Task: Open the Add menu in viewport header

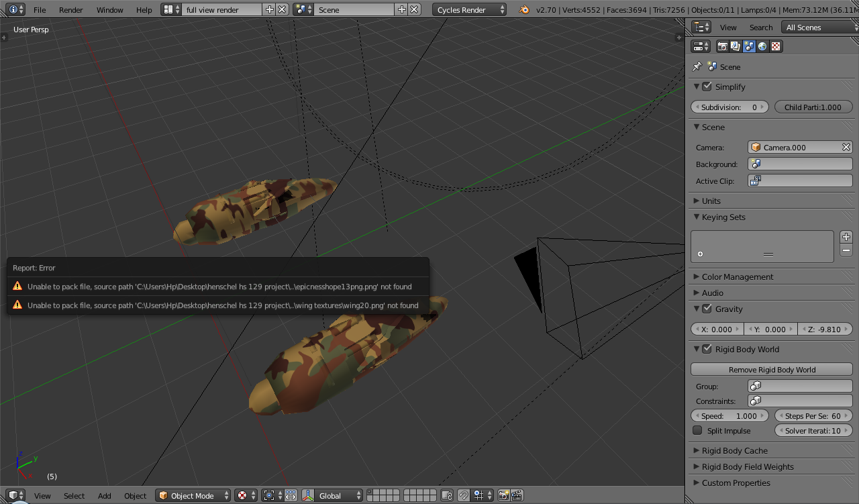Action: pyautogui.click(x=104, y=496)
